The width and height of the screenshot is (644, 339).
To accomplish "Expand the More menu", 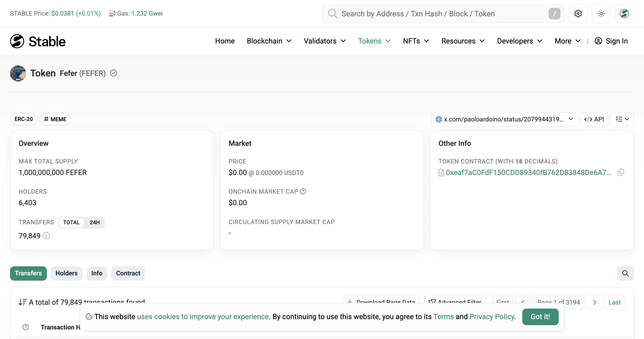I will coord(568,41).
